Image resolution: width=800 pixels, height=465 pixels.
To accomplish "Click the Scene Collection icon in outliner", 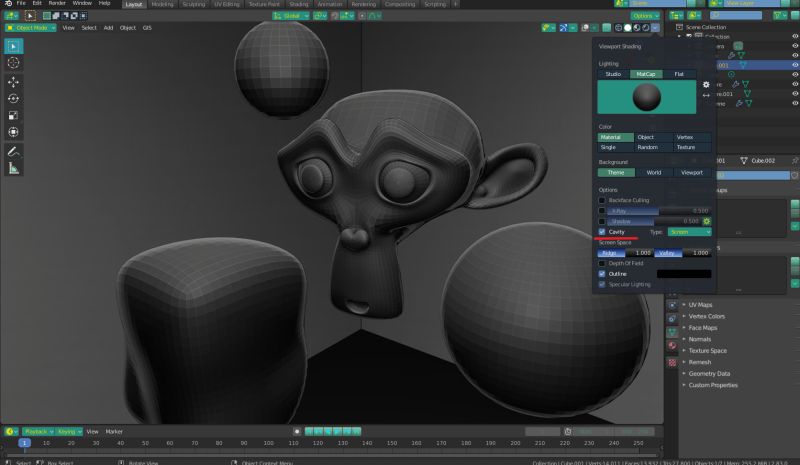I will (x=679, y=27).
